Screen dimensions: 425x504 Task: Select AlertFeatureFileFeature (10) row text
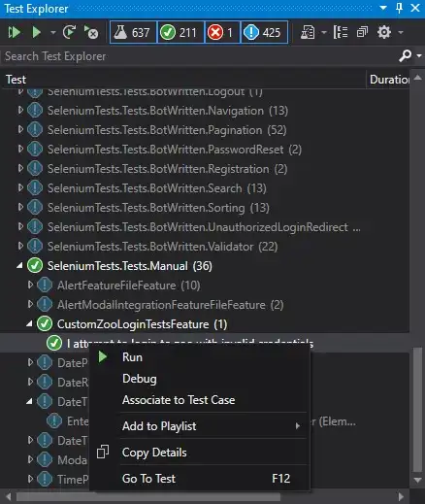pyautogui.click(x=129, y=286)
